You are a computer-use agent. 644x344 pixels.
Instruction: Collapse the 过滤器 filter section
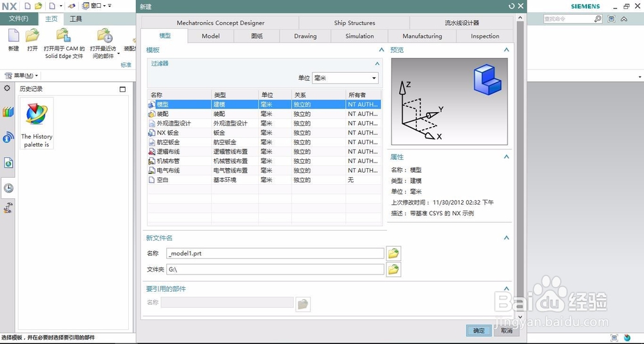377,64
